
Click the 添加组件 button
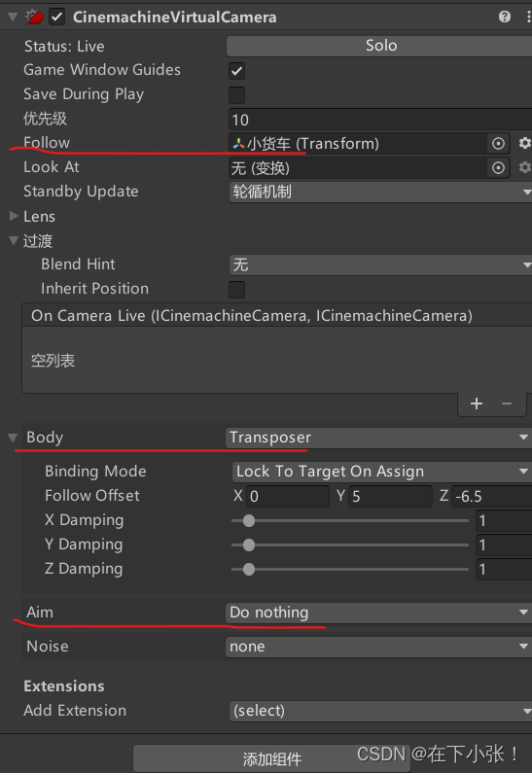pos(271,758)
